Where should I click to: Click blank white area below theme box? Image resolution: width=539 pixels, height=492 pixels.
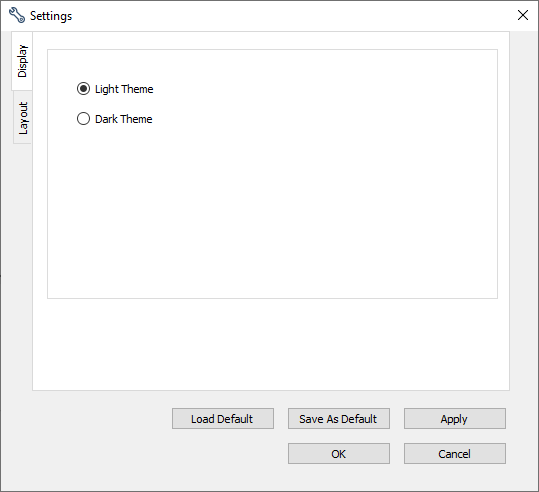pos(271,344)
